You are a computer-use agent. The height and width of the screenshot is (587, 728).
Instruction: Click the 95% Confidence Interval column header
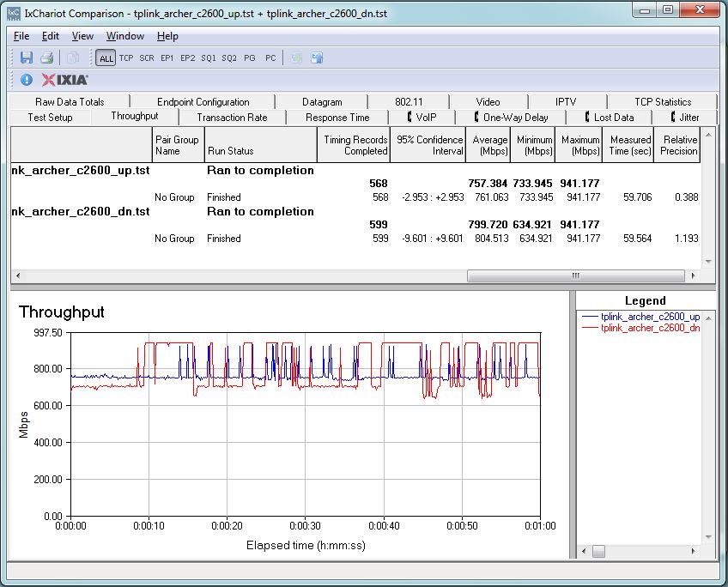[428, 145]
